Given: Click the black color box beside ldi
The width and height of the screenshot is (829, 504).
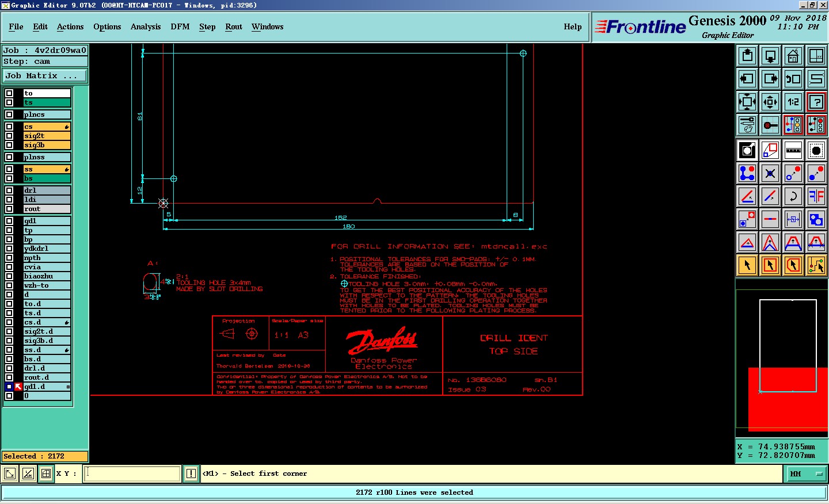Looking at the screenshot, I should point(18,200).
